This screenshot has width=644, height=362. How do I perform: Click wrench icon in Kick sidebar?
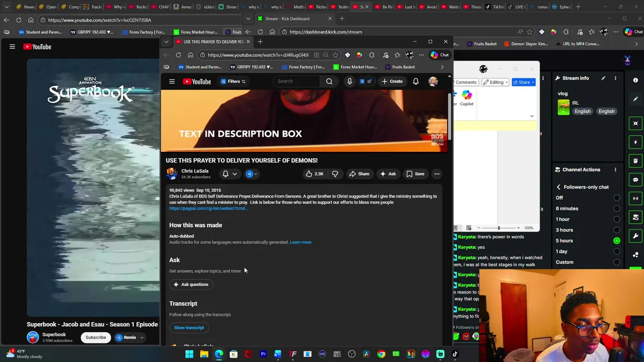tap(635, 236)
